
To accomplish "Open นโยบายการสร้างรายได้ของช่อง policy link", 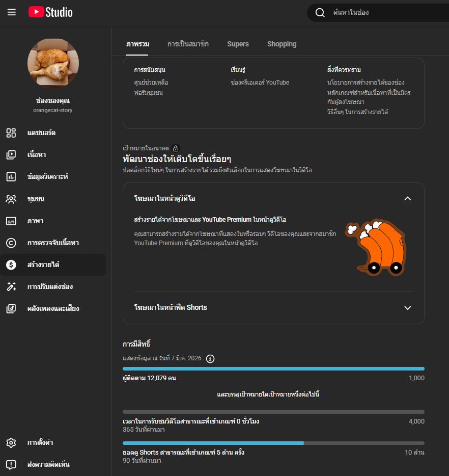I will point(366,83).
